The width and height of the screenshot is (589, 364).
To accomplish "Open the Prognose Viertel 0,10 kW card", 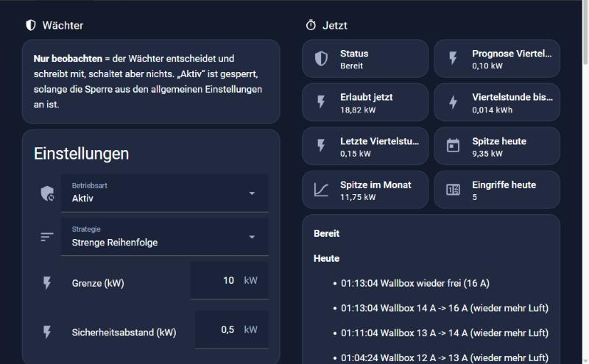I will [x=497, y=59].
